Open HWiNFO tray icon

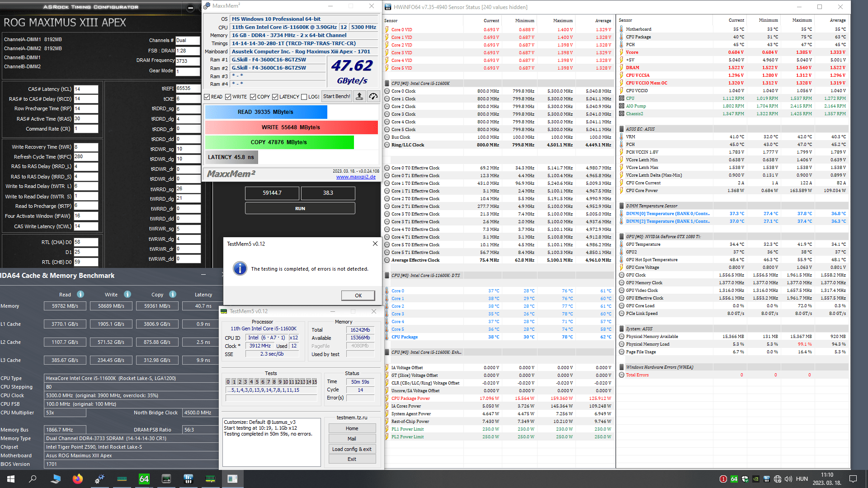pos(767,479)
